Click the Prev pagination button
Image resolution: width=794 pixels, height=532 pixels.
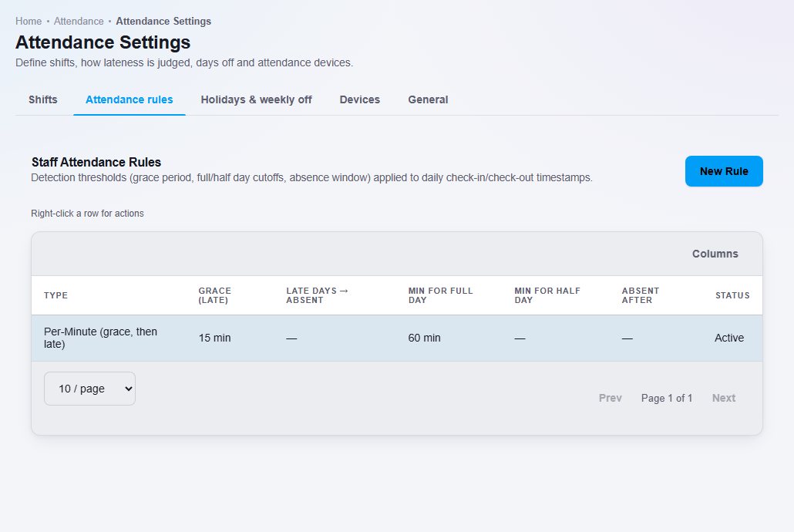(611, 399)
